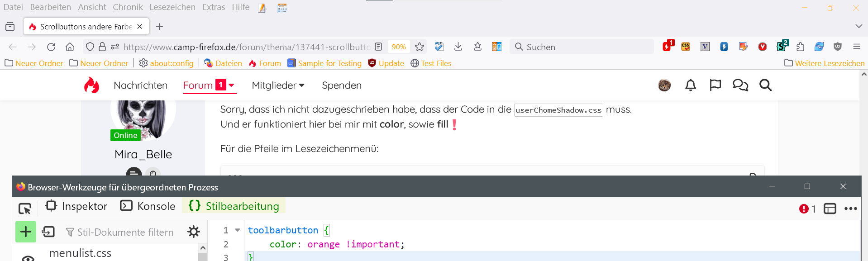Click the element picker icon in devtools

pyautogui.click(x=25, y=209)
